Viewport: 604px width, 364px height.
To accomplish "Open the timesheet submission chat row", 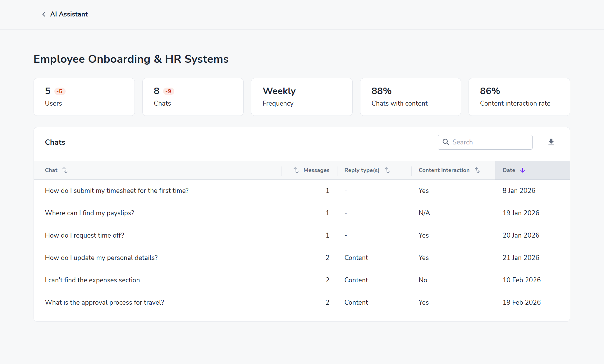I will (x=117, y=191).
